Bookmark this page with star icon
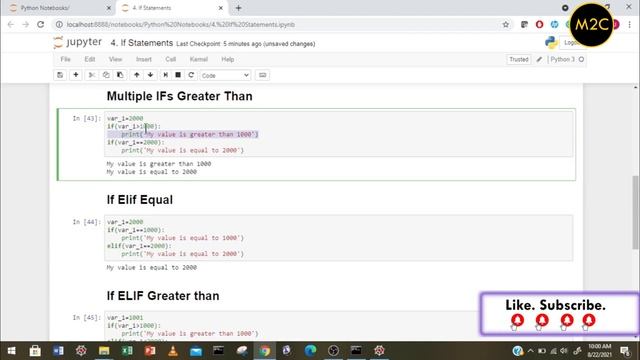 (506, 24)
